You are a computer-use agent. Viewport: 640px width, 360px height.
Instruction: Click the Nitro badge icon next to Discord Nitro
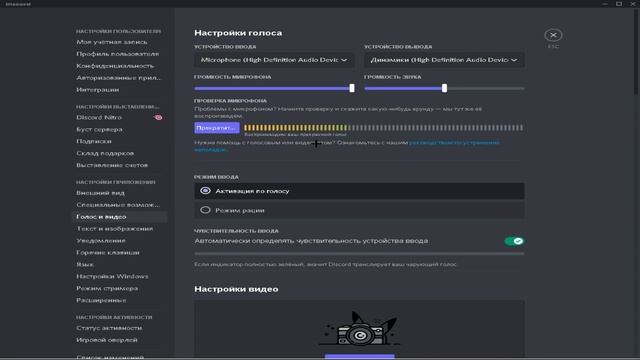tap(158, 118)
